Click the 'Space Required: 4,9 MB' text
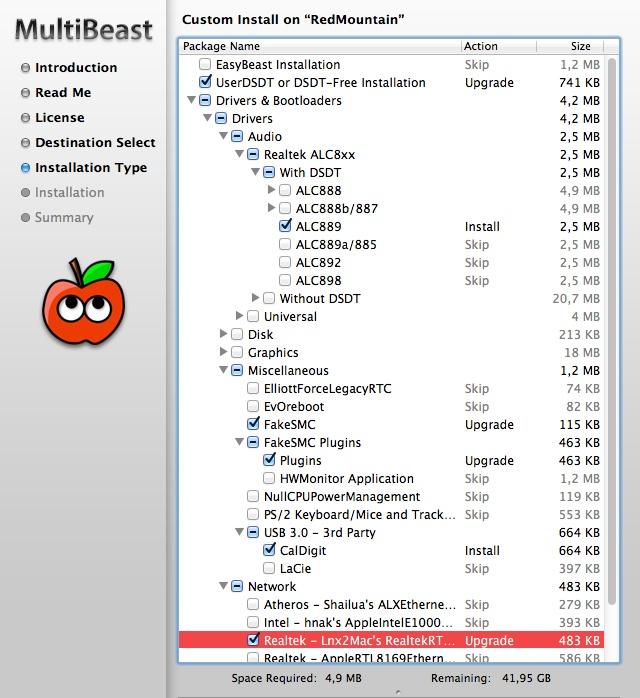The width and height of the screenshot is (640, 698). click(x=296, y=678)
